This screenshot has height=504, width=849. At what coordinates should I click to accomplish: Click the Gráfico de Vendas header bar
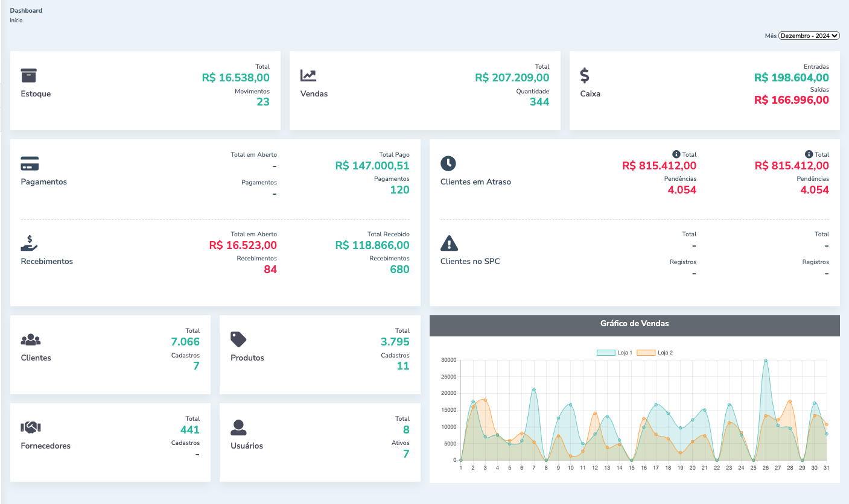click(x=634, y=324)
